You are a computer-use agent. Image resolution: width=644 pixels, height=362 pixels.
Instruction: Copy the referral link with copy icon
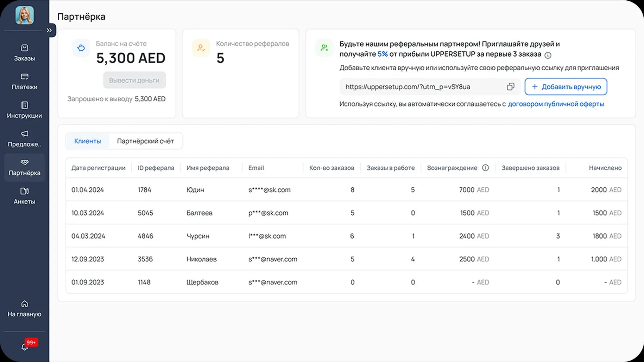[x=510, y=87]
